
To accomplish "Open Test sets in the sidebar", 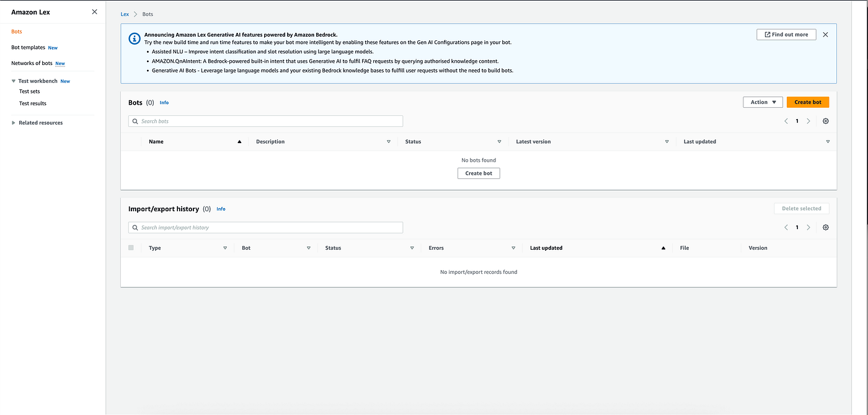I will click(30, 92).
